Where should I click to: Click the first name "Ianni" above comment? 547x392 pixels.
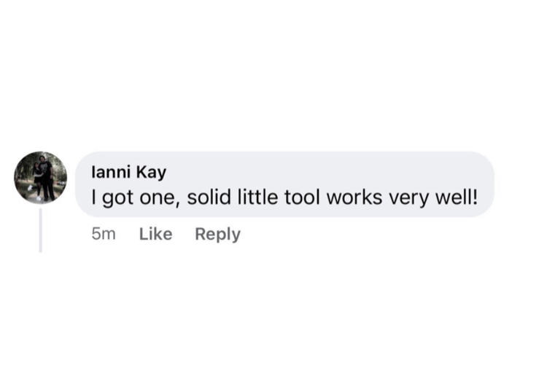point(109,173)
